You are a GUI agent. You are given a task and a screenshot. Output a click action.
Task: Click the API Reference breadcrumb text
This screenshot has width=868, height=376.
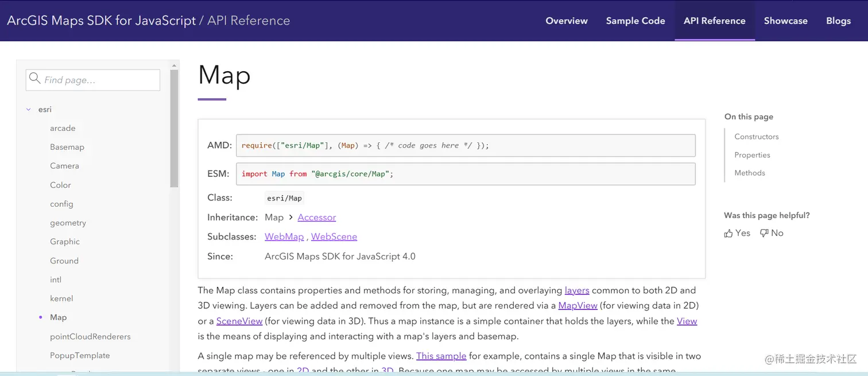tap(249, 21)
